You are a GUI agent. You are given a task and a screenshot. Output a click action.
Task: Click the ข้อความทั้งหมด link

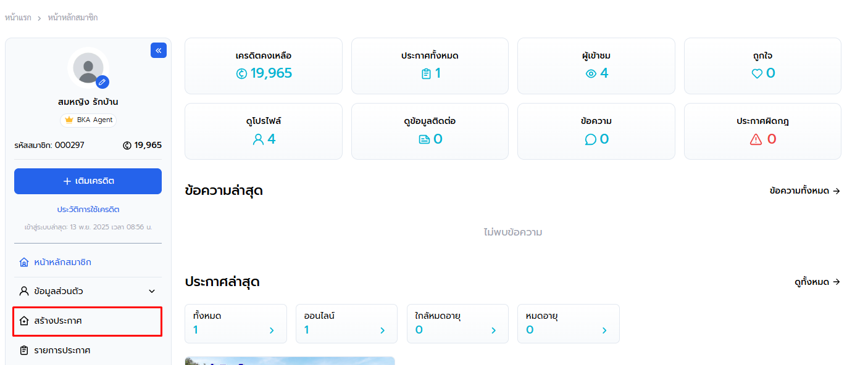804,191
